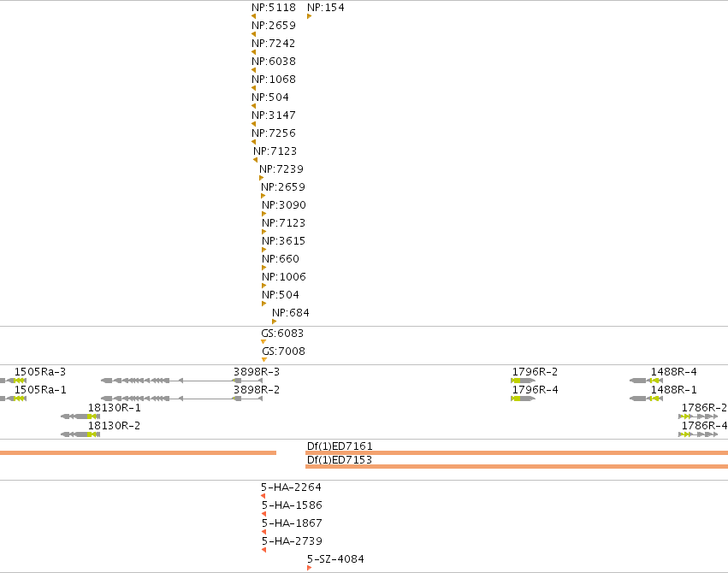This screenshot has height=573, width=728.
Task: Click the NP:1068 insertion triangle
Action: click(253, 88)
